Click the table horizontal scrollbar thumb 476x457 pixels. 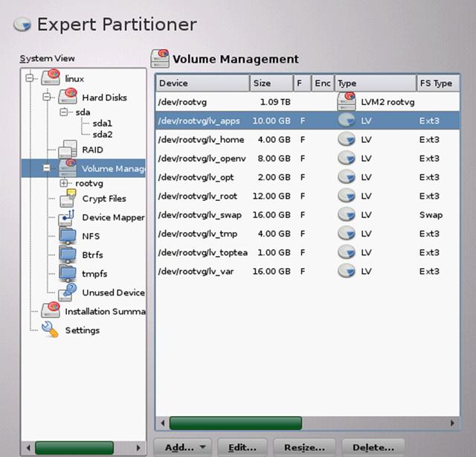click(236, 423)
